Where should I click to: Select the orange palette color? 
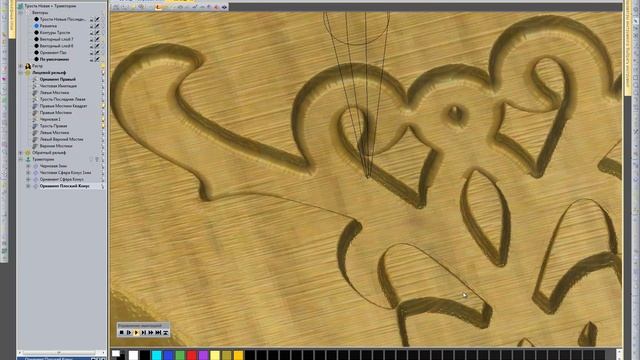(x=238, y=355)
